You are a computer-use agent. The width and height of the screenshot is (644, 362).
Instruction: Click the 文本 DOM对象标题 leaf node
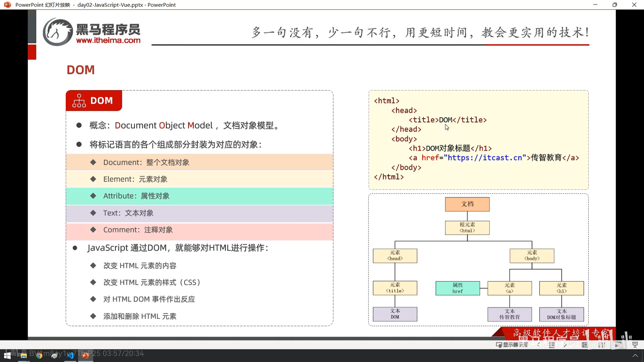tap(562, 314)
